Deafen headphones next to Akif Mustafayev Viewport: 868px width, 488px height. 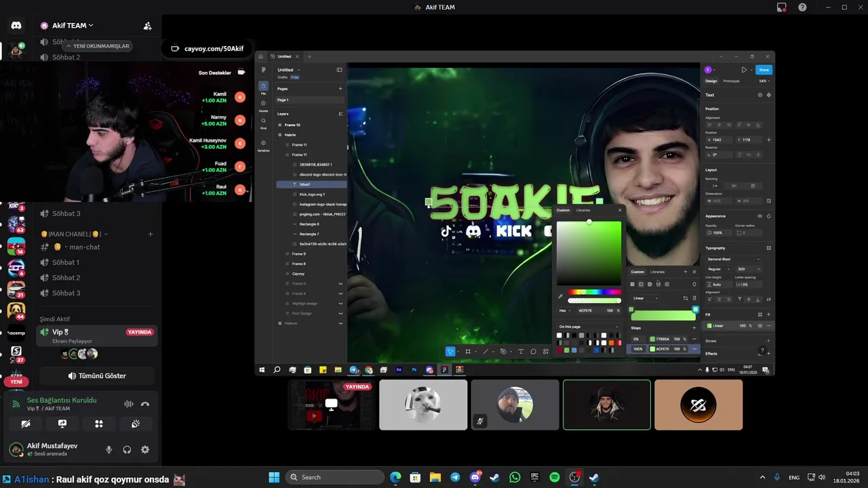[x=127, y=449]
